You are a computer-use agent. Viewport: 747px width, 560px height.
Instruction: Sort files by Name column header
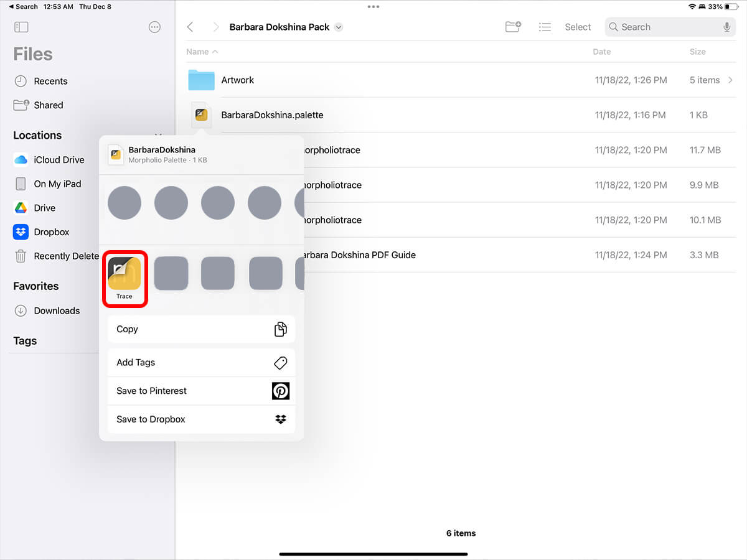[x=202, y=52]
